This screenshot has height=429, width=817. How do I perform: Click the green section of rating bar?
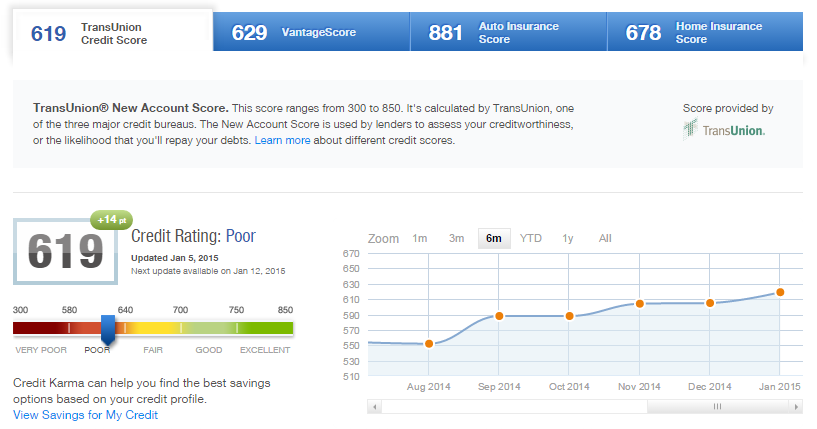pyautogui.click(x=265, y=328)
